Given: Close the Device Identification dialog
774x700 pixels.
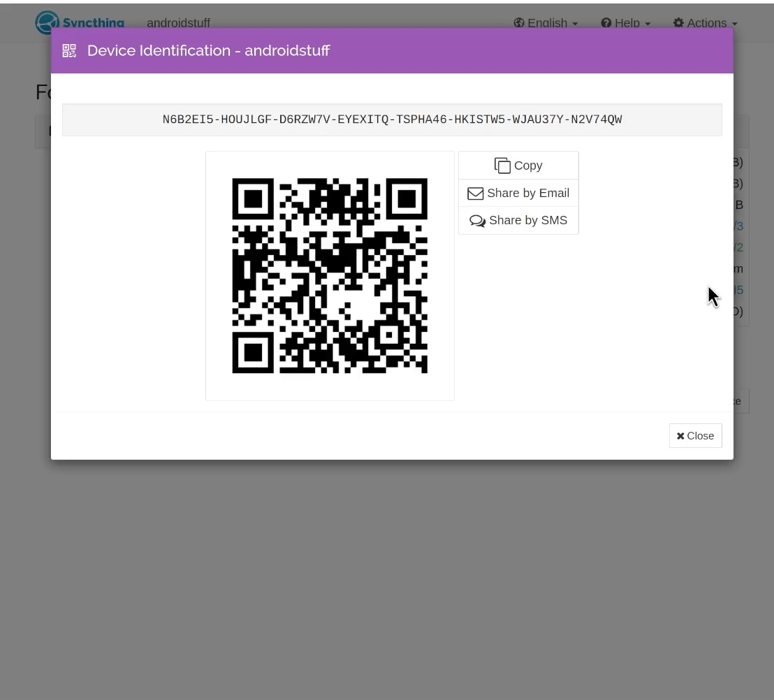Looking at the screenshot, I should click(695, 435).
